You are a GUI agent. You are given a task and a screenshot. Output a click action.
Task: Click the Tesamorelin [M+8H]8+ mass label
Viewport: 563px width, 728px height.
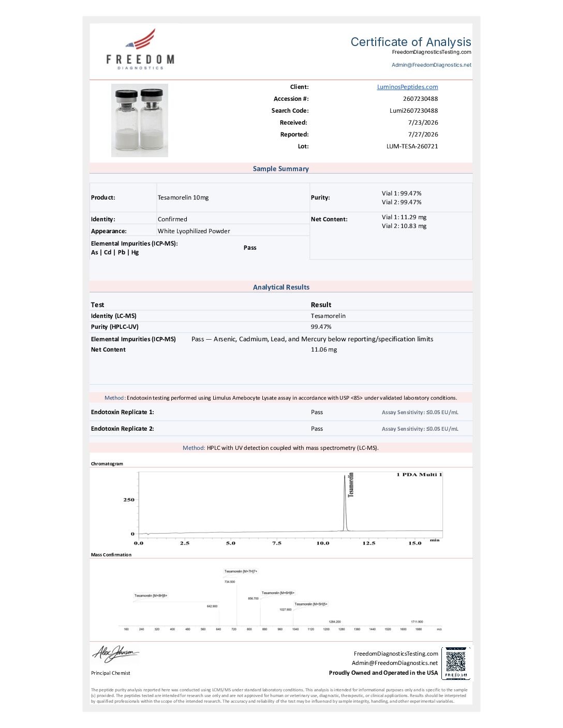click(x=151, y=596)
